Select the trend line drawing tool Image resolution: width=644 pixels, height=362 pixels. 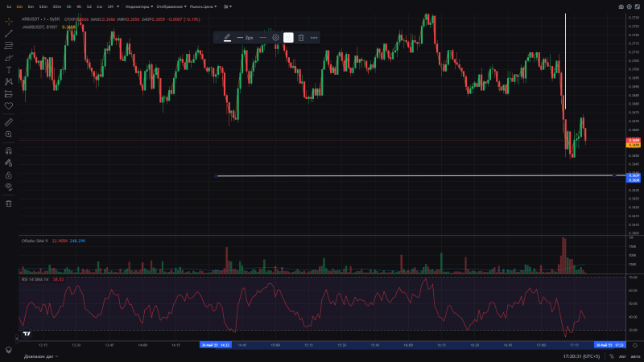(9, 33)
